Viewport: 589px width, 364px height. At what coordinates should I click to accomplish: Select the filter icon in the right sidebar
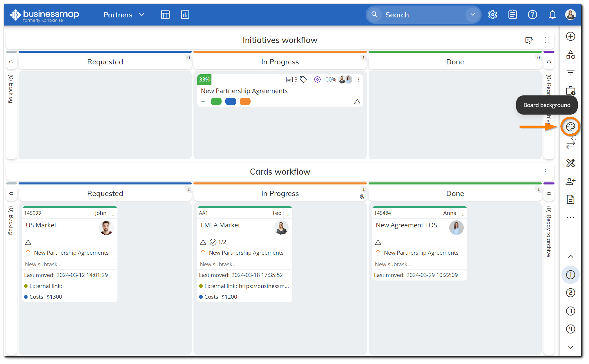[x=570, y=72]
